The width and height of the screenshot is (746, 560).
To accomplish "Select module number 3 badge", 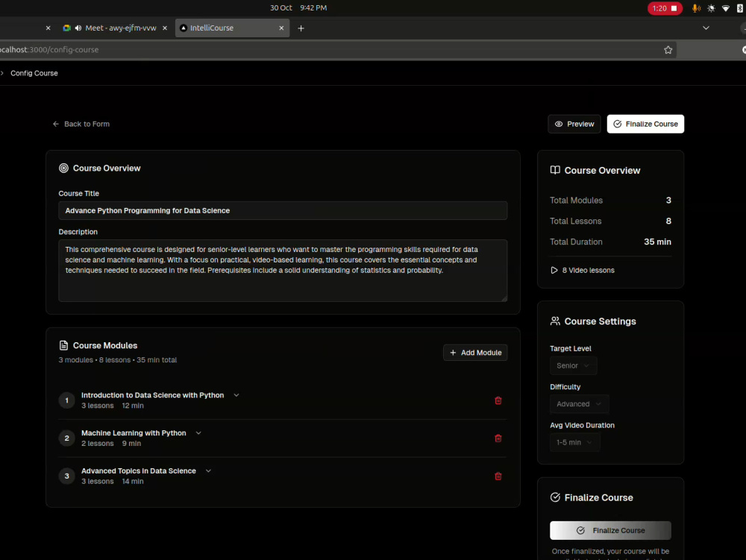I will [66, 476].
